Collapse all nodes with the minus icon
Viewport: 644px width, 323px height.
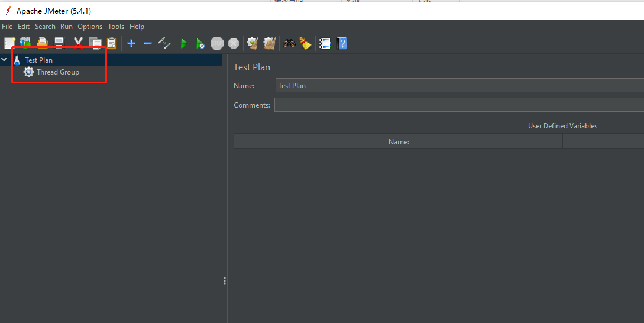point(148,43)
